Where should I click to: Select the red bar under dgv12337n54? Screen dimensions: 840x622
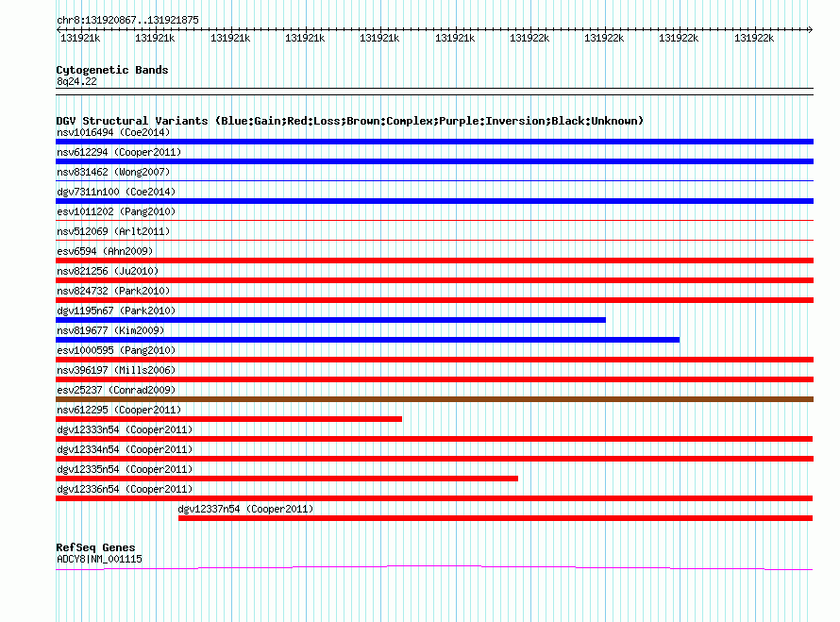[496, 518]
